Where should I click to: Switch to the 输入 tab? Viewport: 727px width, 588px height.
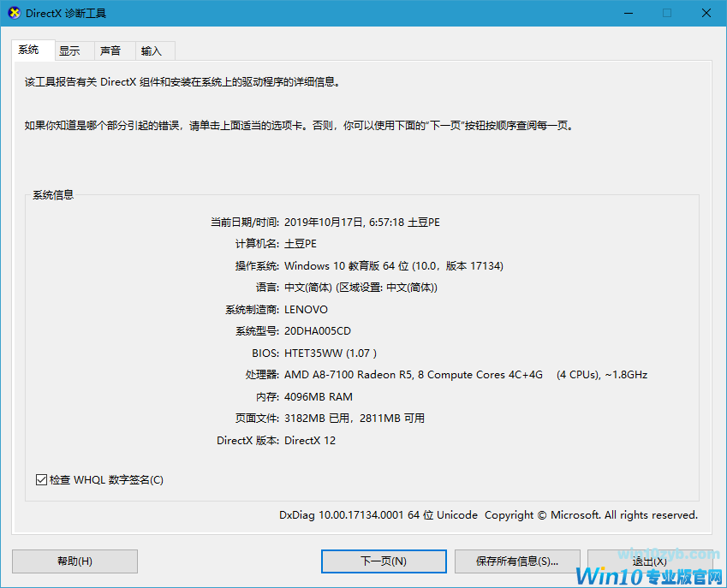pos(155,50)
